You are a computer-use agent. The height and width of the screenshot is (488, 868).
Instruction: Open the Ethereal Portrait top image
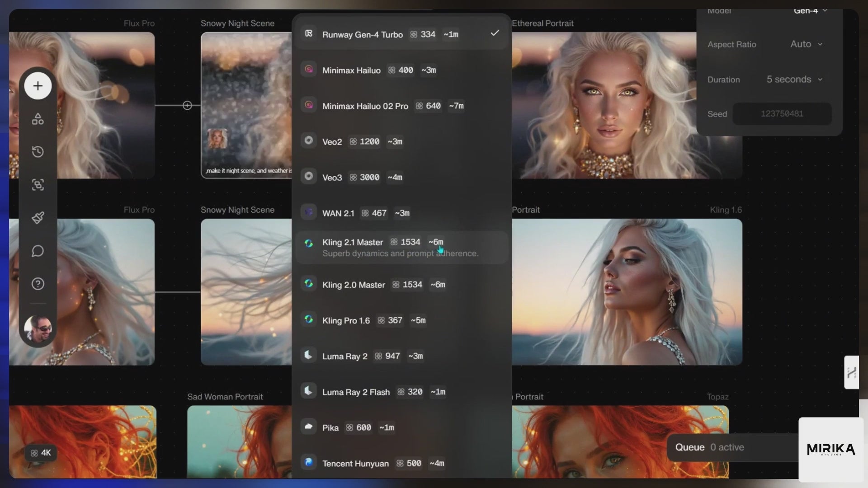(627, 105)
